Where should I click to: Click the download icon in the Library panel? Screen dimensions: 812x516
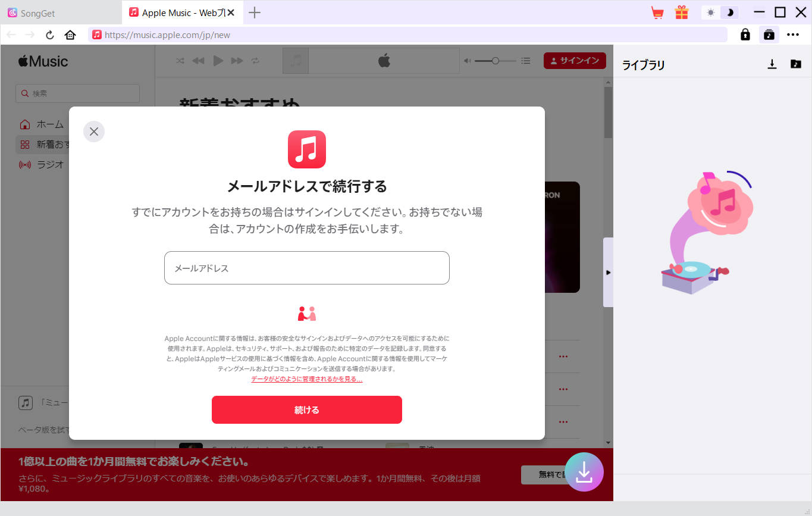click(772, 64)
